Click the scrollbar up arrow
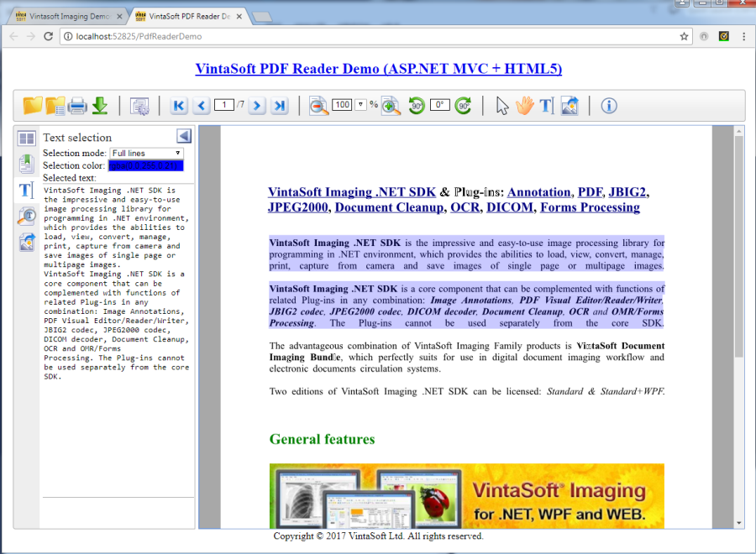756x554 pixels. (x=738, y=131)
